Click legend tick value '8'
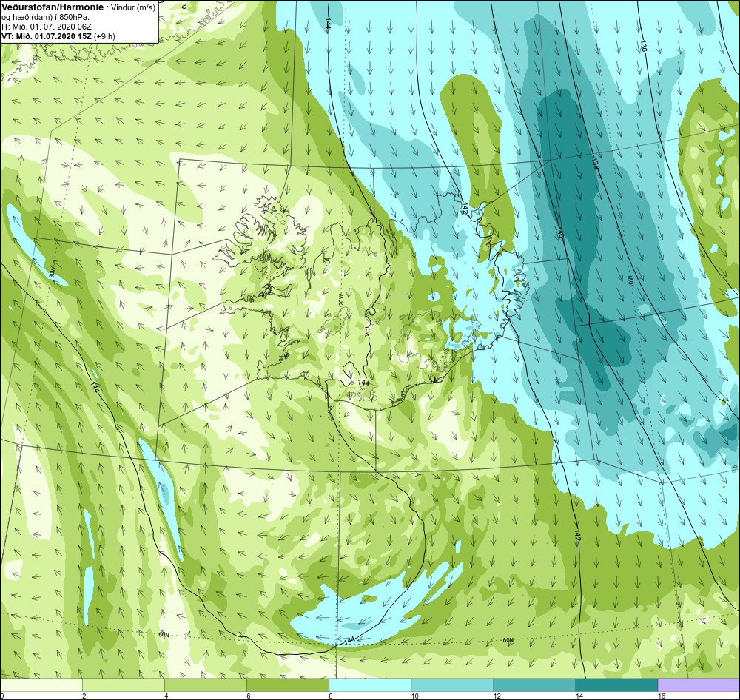Screen dimensions: 740x700 click(x=330, y=696)
